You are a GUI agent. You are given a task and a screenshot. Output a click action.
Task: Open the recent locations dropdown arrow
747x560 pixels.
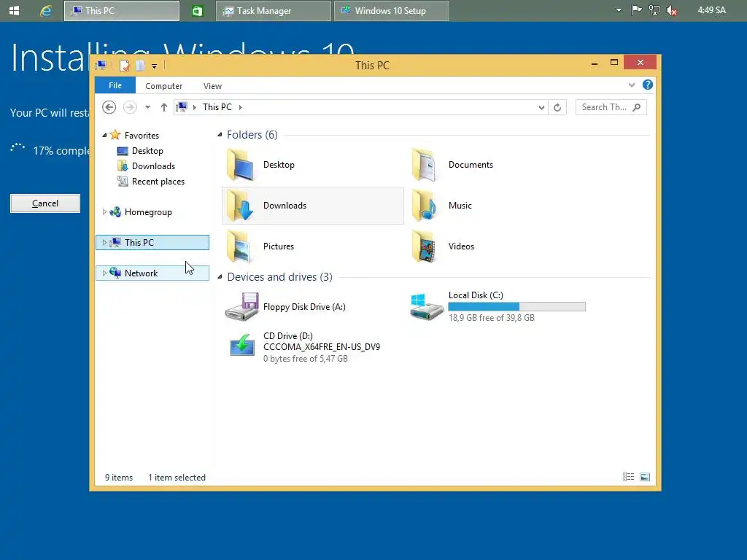tap(147, 107)
